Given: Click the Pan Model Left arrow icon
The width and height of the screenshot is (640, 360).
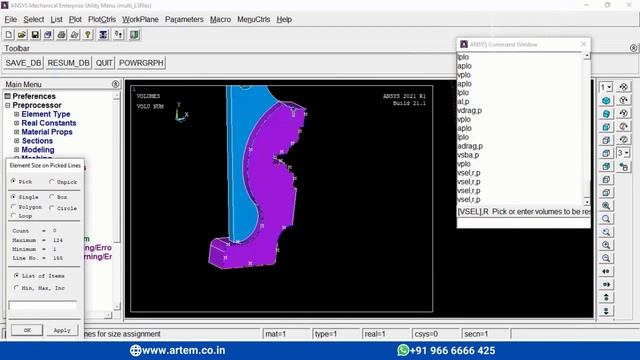Looking at the screenshot, I should (x=606, y=271).
